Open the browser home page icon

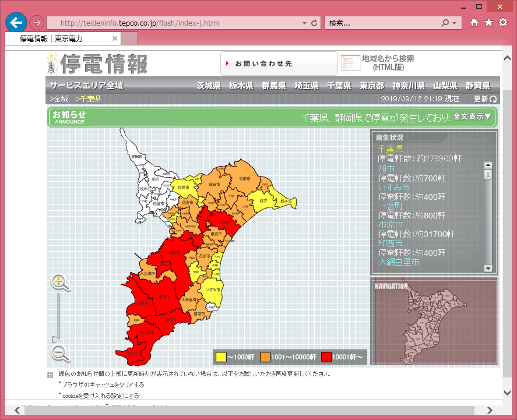click(x=475, y=22)
